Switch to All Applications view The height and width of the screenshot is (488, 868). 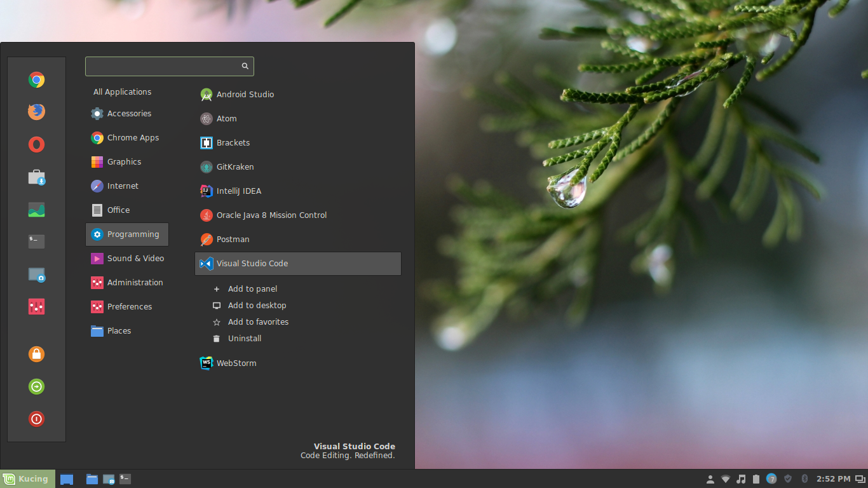point(122,91)
